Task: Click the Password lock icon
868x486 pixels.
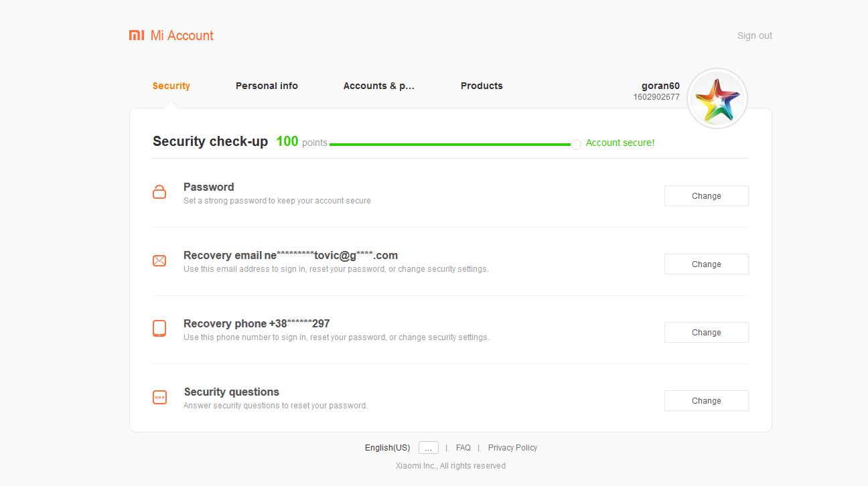Action: point(159,192)
